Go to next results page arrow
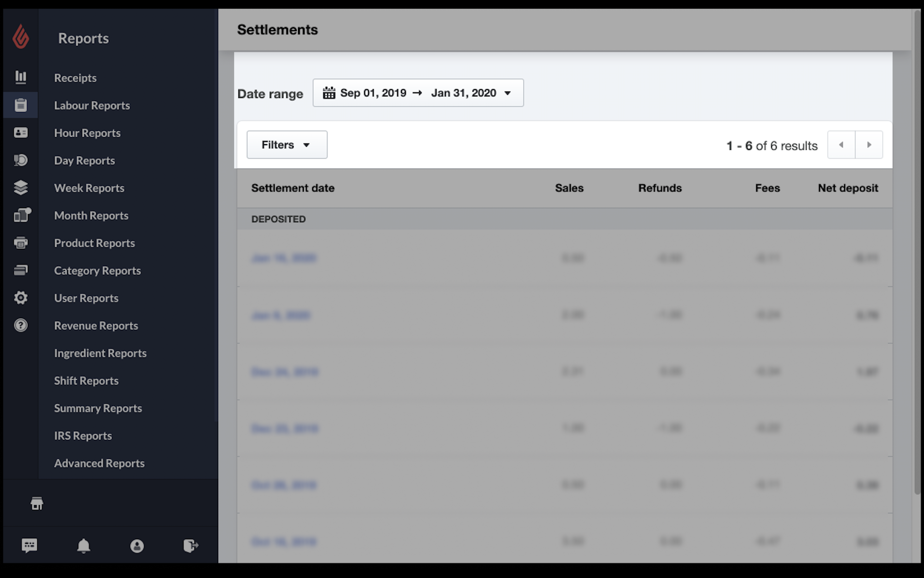This screenshot has width=924, height=578. [869, 144]
